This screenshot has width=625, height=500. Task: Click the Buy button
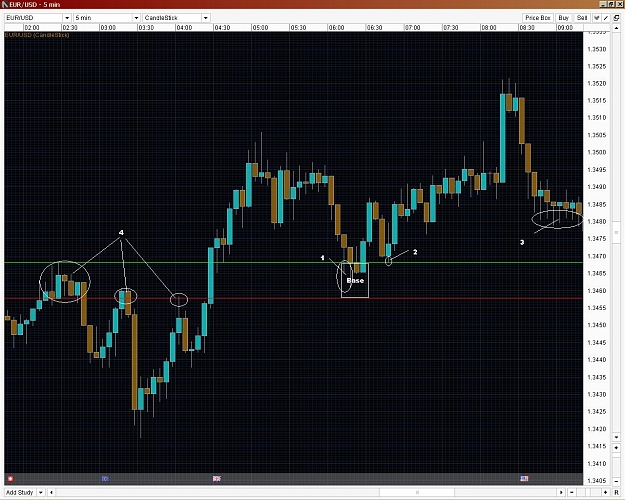pos(564,18)
